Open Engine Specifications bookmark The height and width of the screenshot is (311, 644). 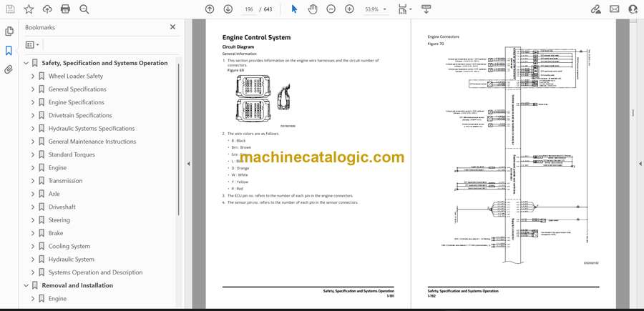click(x=77, y=102)
